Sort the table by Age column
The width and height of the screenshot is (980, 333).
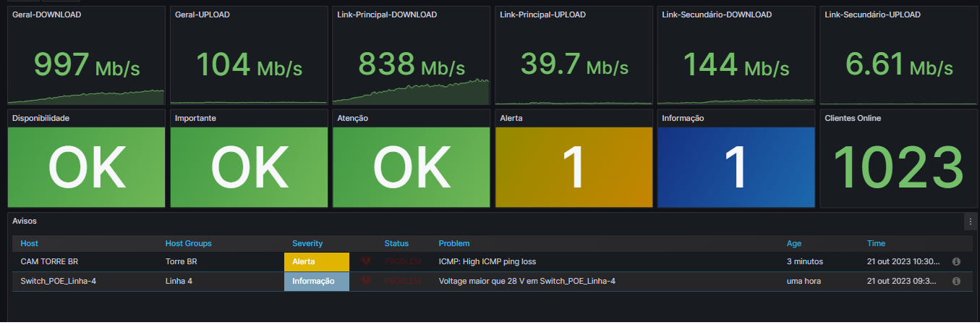coord(794,243)
